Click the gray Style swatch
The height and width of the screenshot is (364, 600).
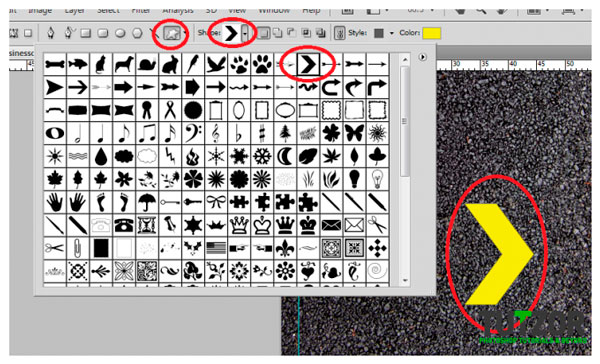point(379,33)
